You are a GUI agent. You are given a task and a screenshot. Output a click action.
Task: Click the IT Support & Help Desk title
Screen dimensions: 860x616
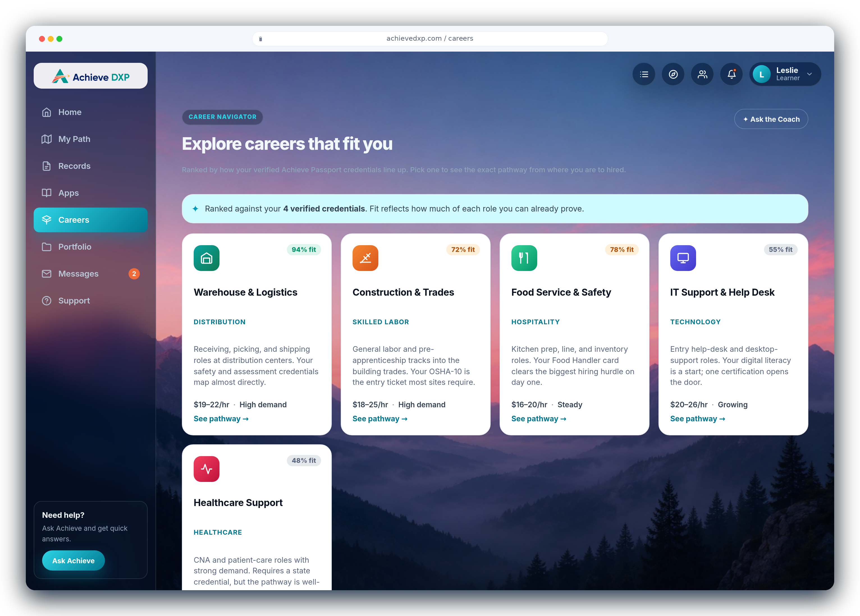point(722,292)
